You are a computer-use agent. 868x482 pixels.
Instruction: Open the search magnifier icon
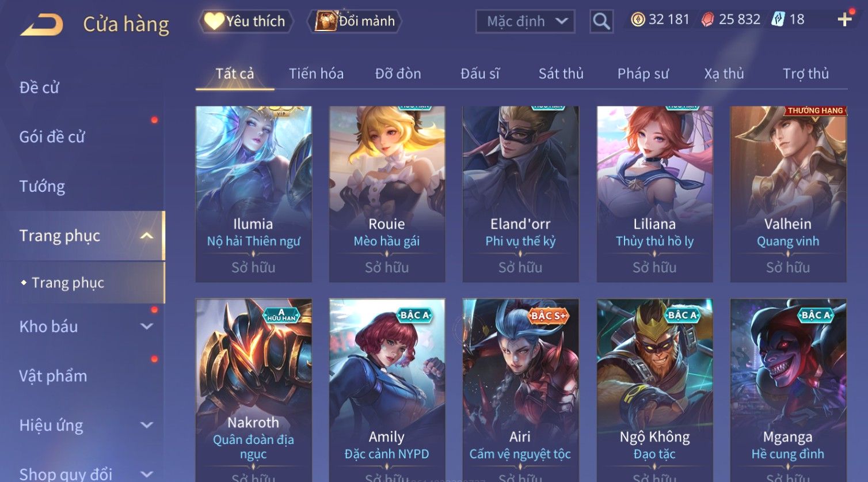click(601, 21)
